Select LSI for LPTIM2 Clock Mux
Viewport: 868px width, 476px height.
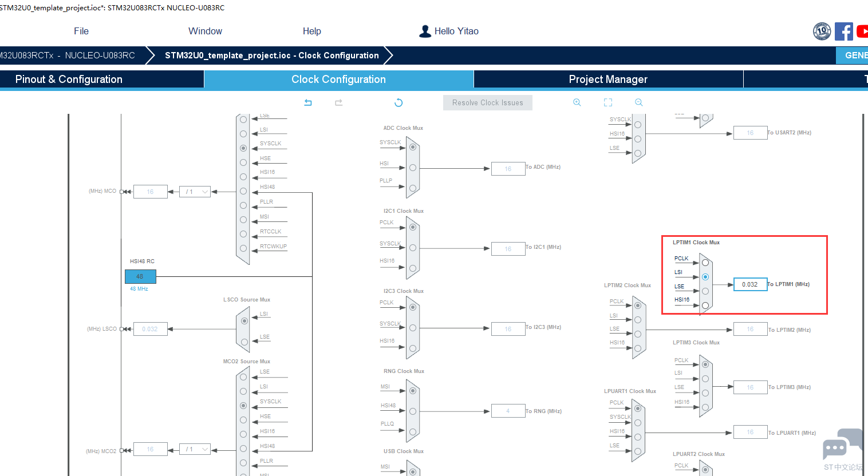pyautogui.click(x=638, y=320)
